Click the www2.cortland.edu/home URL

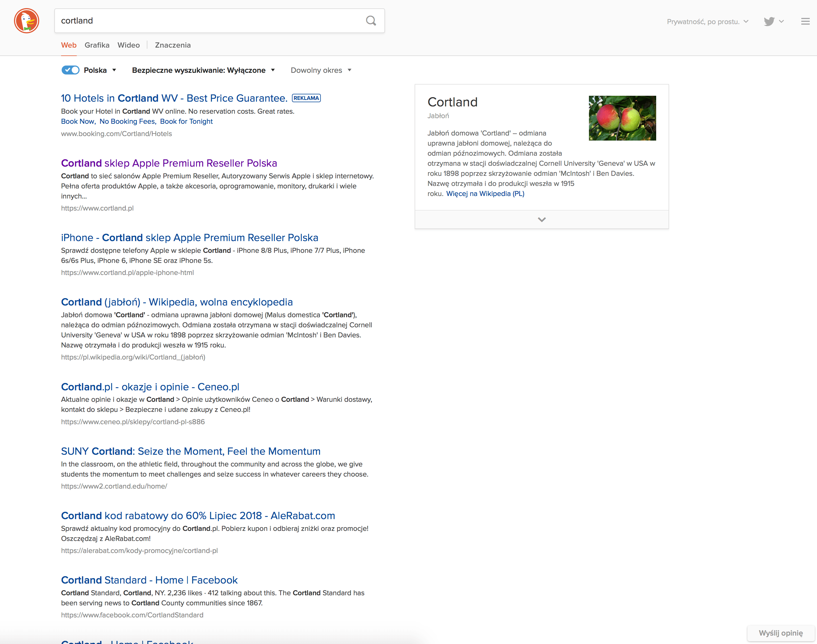(x=114, y=486)
